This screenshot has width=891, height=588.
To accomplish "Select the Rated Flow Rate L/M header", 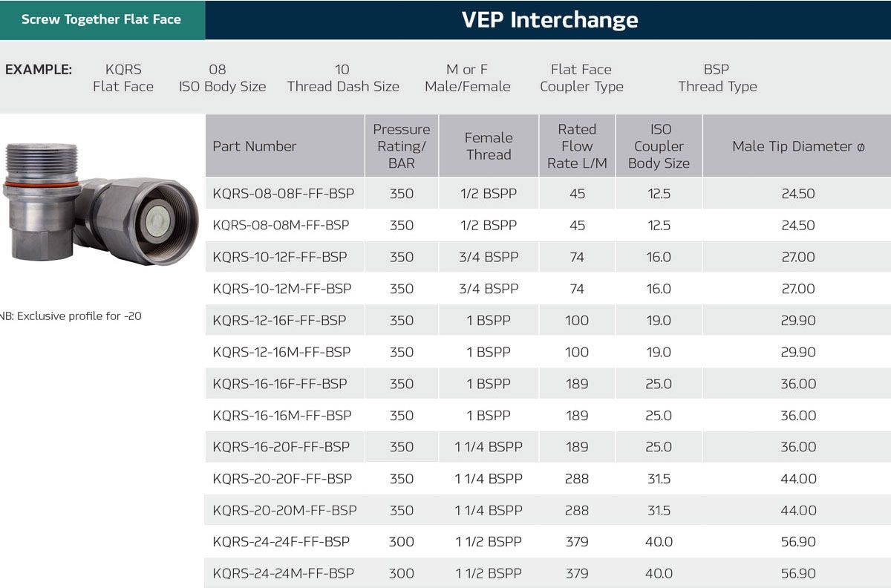I will [577, 146].
